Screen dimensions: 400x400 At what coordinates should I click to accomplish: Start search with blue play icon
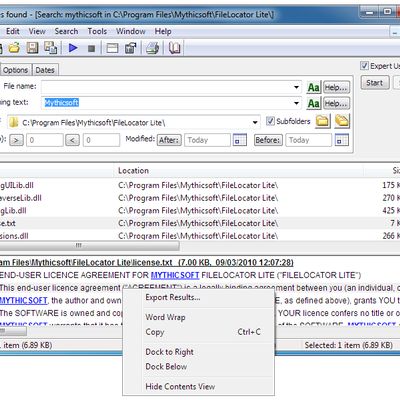click(73, 48)
